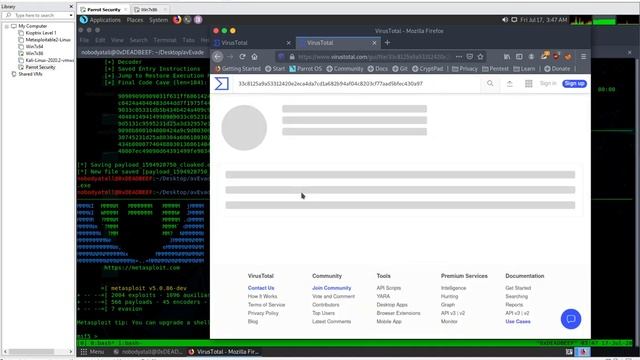Open the Getting Started bookmark
Viewport: 640px width, 360px height.
(x=238, y=69)
